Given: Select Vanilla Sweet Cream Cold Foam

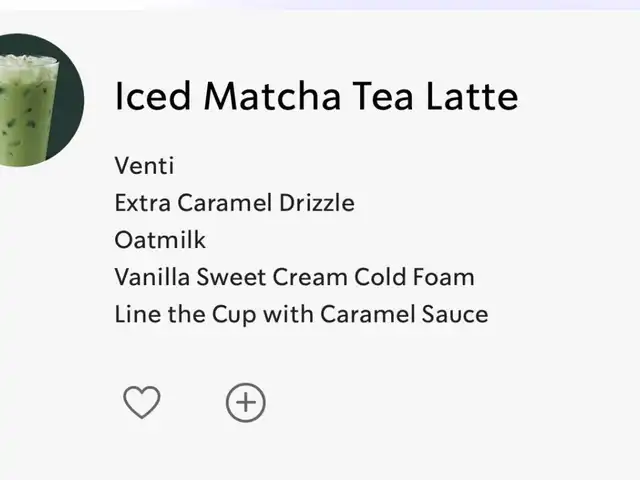Looking at the screenshot, I should pos(295,277).
